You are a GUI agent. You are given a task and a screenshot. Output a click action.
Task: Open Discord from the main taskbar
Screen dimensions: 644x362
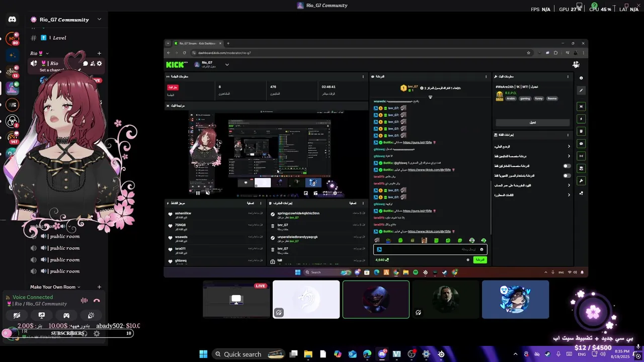(382, 354)
